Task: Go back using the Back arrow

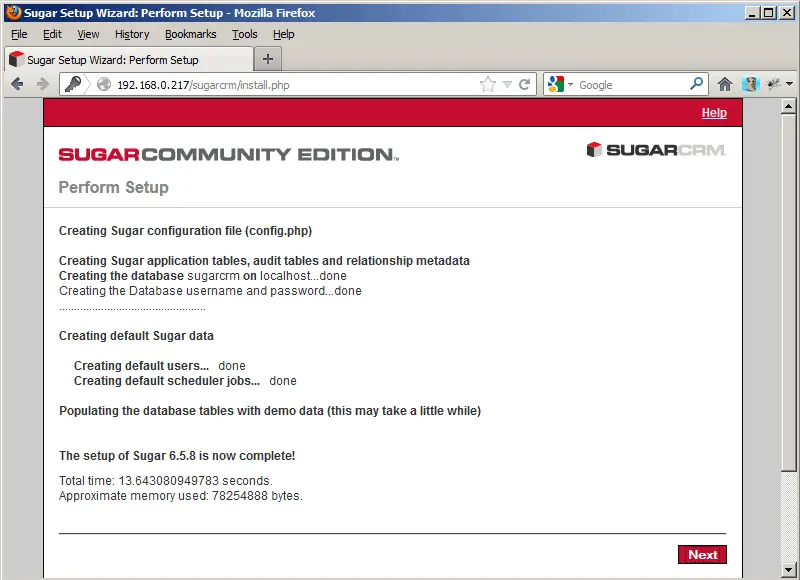Action: 17,84
